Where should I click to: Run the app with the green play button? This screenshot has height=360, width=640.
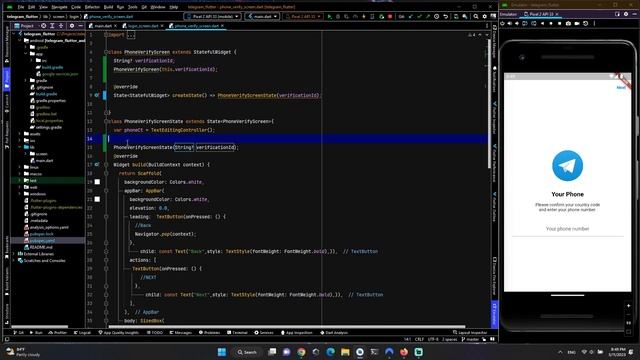tap(330, 17)
